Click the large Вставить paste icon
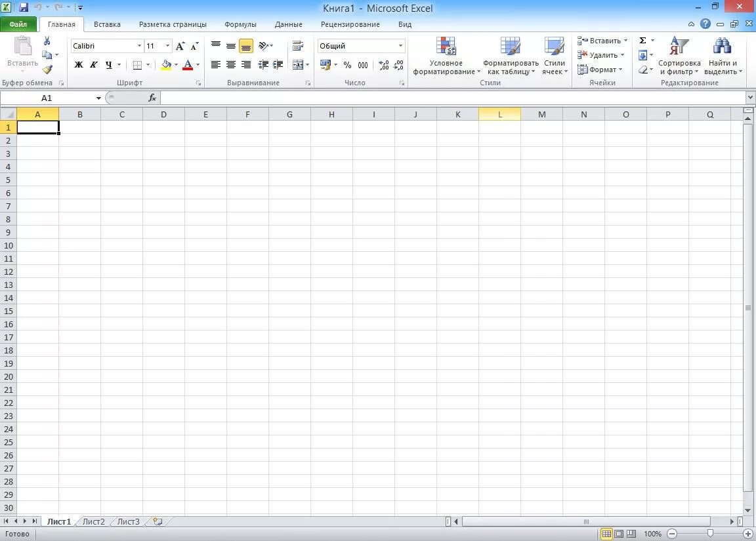This screenshot has width=756, height=541. pos(22,47)
